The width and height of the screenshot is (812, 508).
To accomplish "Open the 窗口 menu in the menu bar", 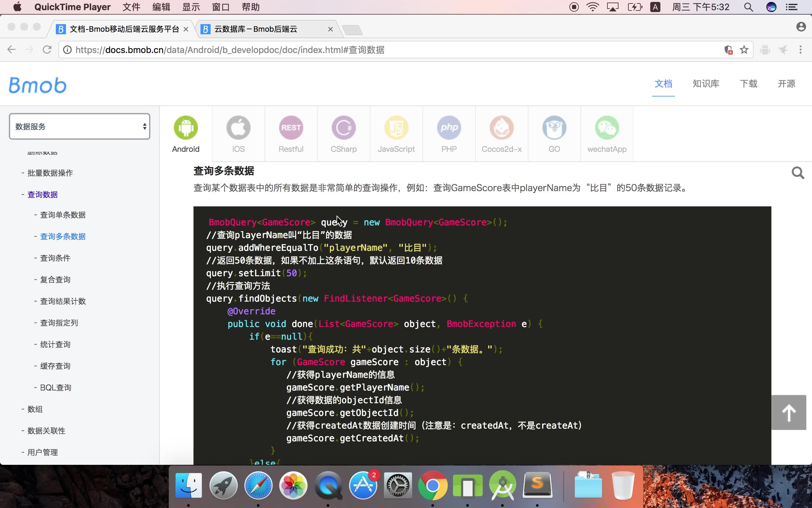I will [x=221, y=7].
